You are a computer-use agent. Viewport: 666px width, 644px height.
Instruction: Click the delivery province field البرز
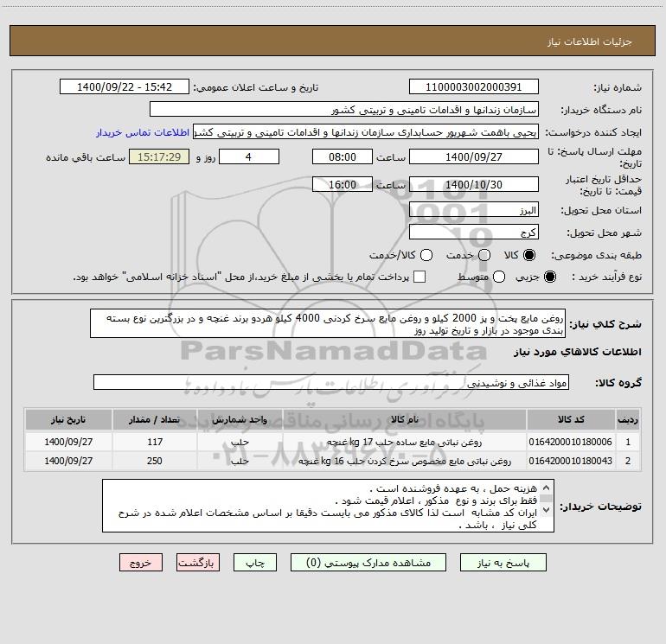474,209
